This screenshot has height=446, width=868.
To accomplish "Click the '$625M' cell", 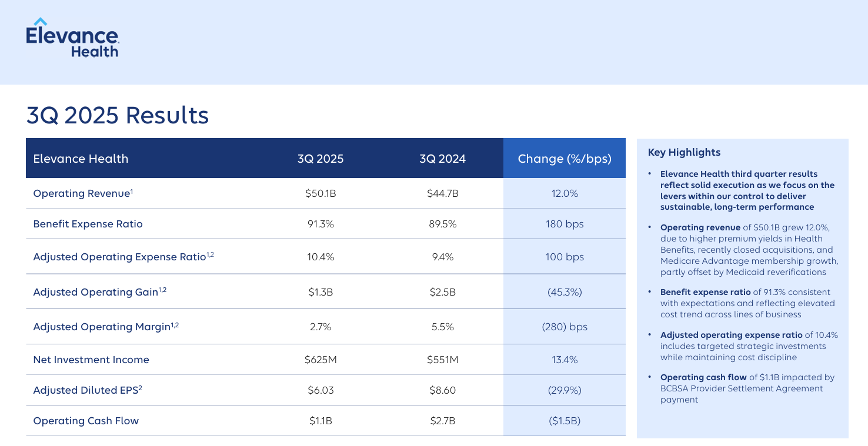I will [x=321, y=360].
